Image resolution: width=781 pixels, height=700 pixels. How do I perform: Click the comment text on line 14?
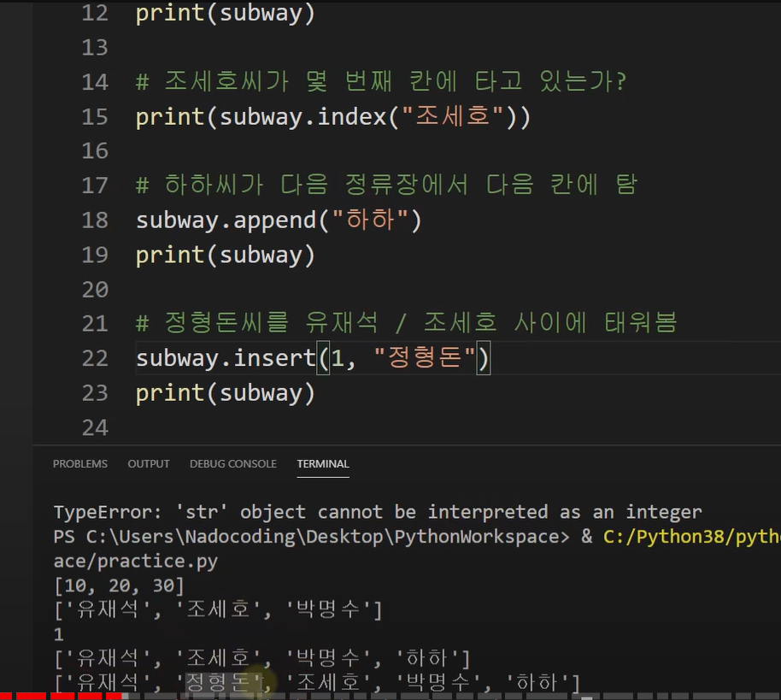tap(381, 82)
